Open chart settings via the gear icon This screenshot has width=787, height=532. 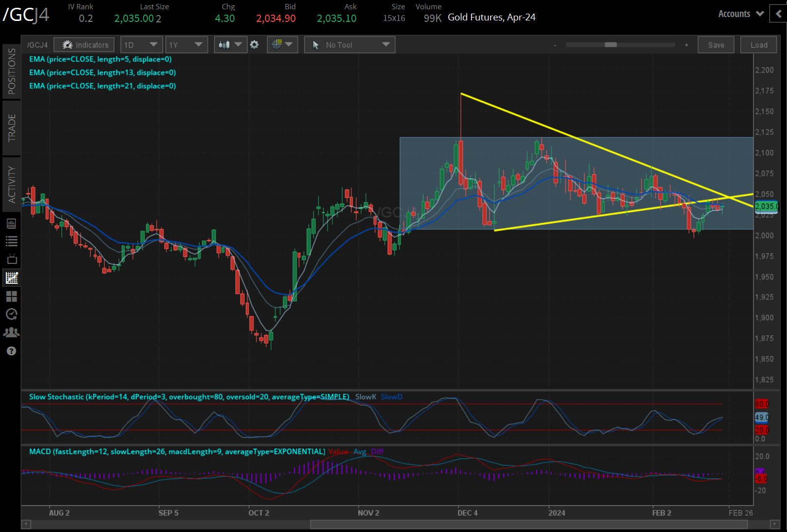click(x=255, y=44)
